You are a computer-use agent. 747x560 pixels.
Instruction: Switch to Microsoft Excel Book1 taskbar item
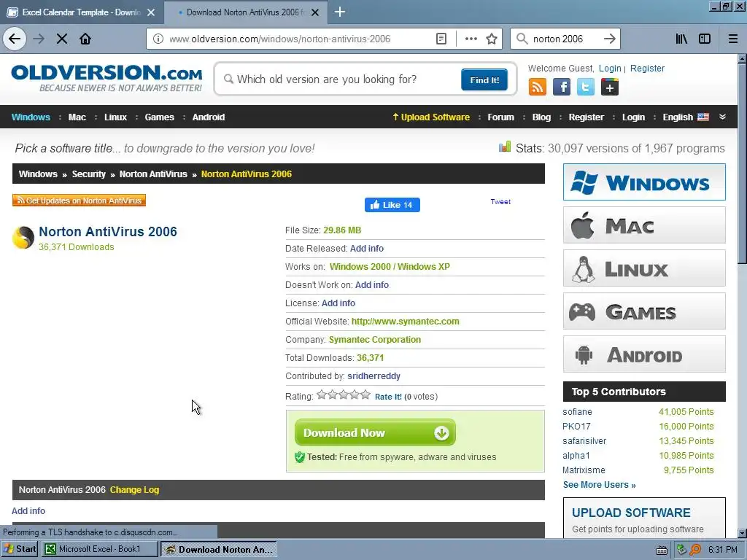(99, 549)
